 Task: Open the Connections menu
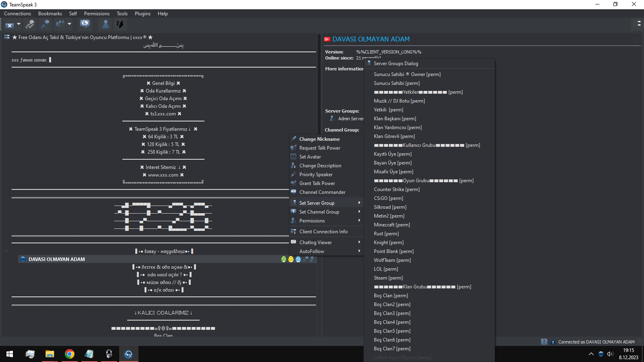tap(18, 14)
